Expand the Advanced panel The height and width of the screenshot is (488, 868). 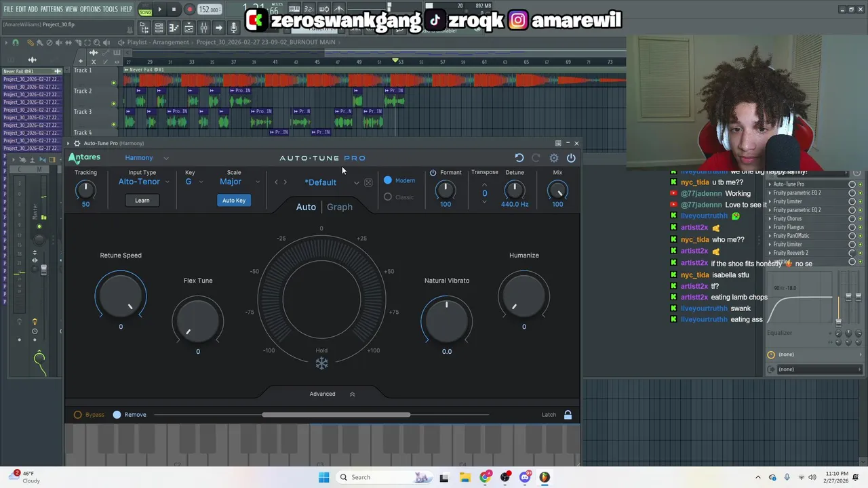pyautogui.click(x=332, y=394)
